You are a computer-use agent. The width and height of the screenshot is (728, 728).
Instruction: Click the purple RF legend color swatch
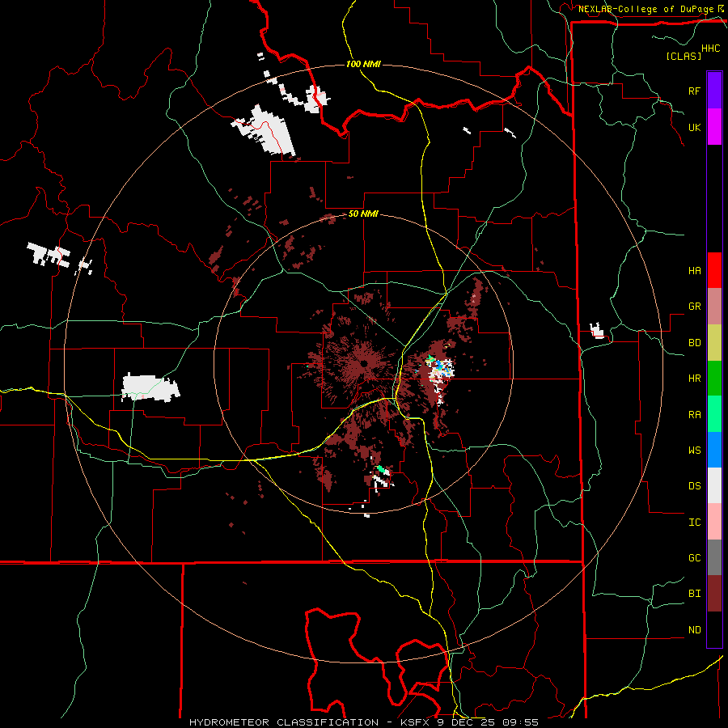pos(714,91)
